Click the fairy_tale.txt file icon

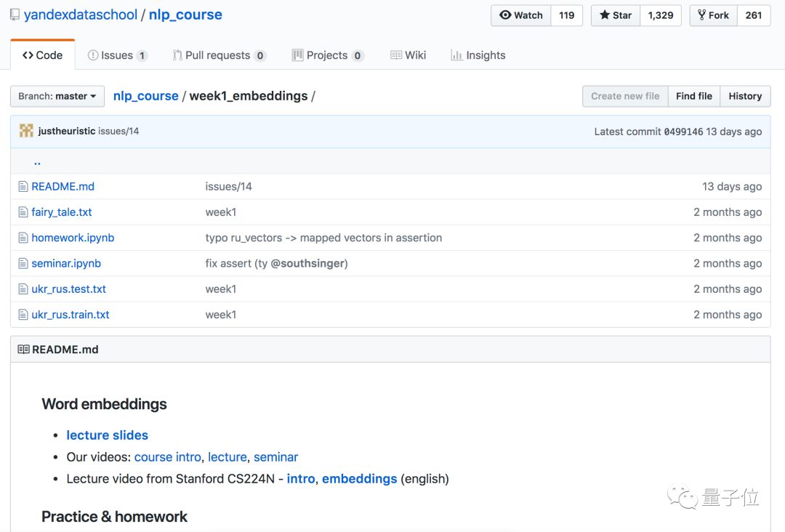pos(23,212)
